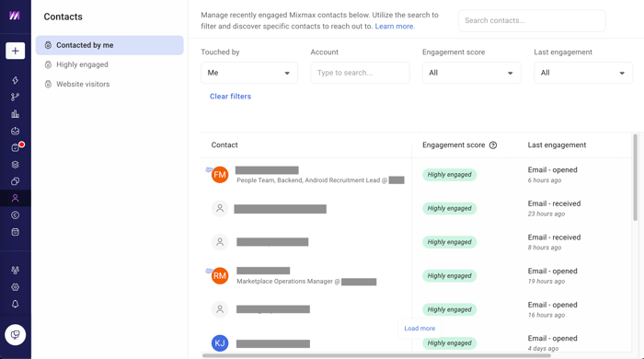The width and height of the screenshot is (644, 359).
Task: Click the Search contacts field
Action: 532,20
